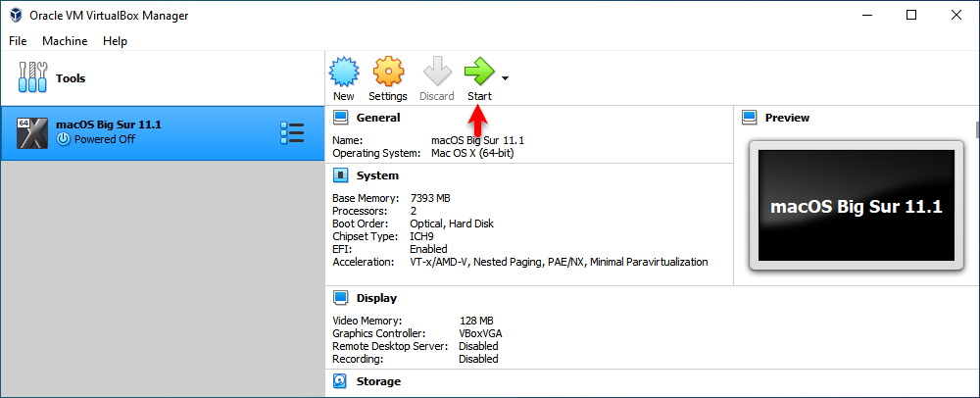Click the Recording Disabled value

[478, 359]
